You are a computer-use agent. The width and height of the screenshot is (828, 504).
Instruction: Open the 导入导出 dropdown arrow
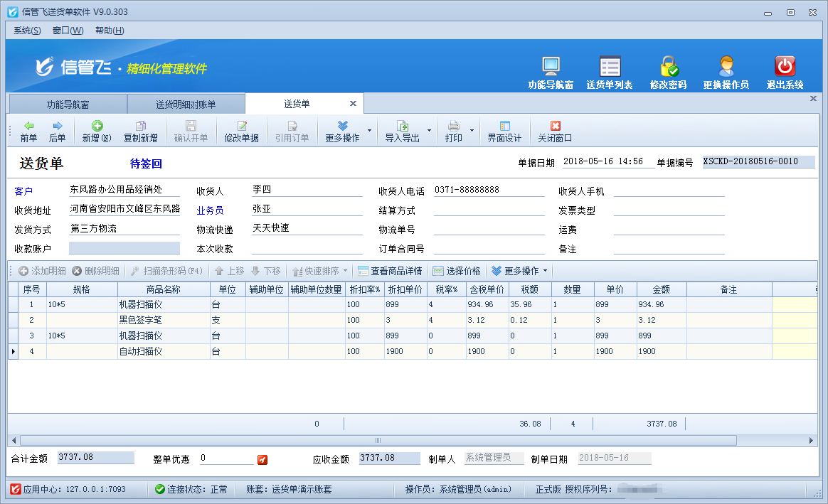(429, 132)
